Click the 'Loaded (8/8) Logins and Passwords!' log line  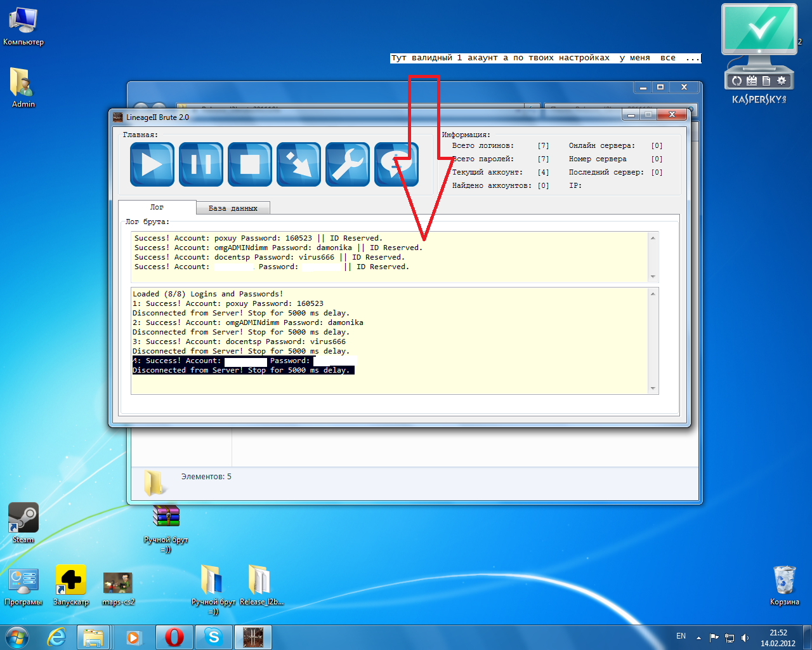[x=208, y=294]
